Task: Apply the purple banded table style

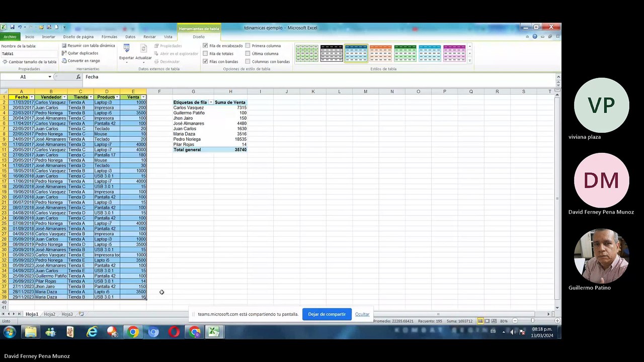Action: click(x=455, y=53)
